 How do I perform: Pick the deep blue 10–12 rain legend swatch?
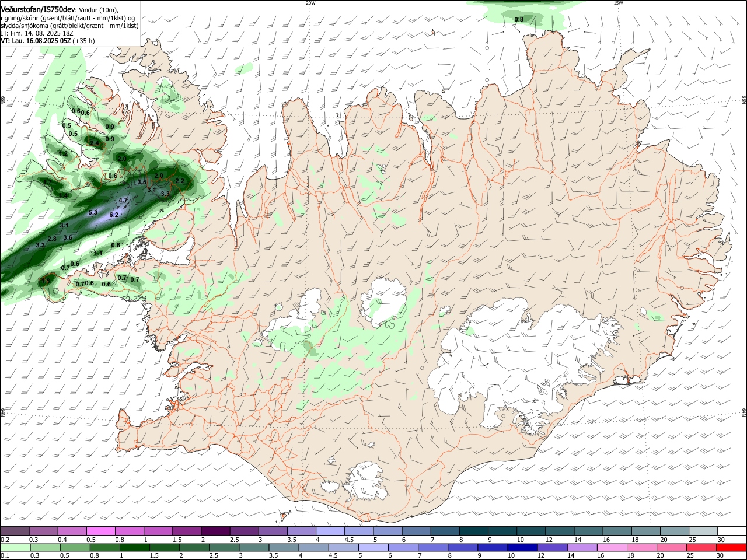pyautogui.click(x=523, y=547)
